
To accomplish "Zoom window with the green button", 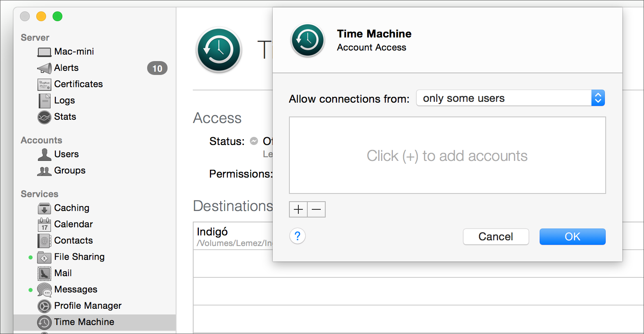I will coord(57,16).
